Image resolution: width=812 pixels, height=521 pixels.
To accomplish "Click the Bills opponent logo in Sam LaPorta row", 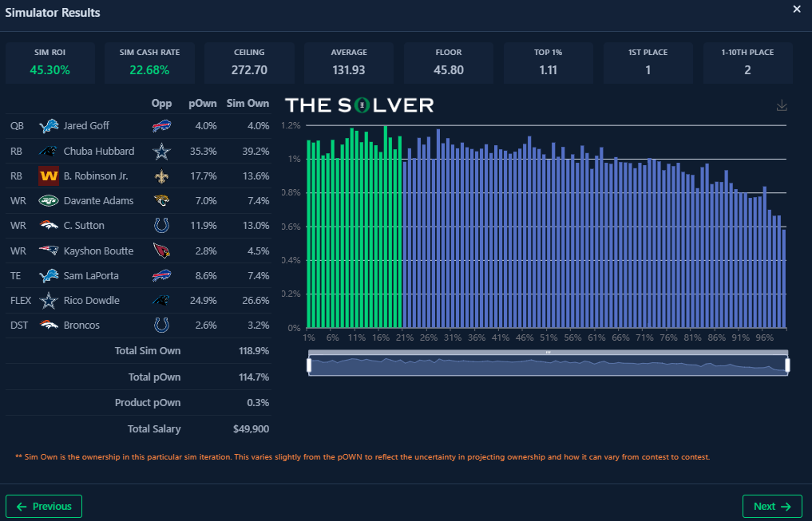I will 161,276.
